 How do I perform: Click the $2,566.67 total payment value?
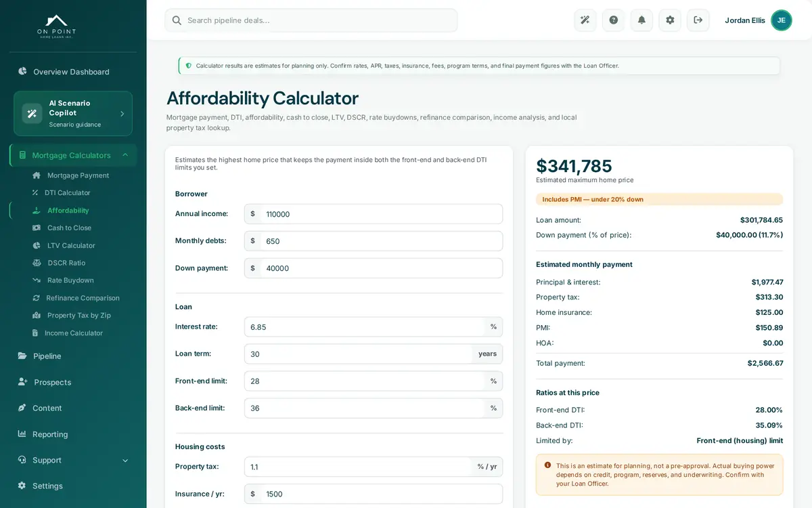click(765, 363)
